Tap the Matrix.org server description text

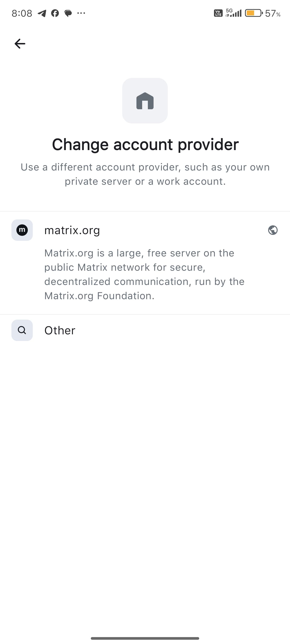click(x=144, y=275)
